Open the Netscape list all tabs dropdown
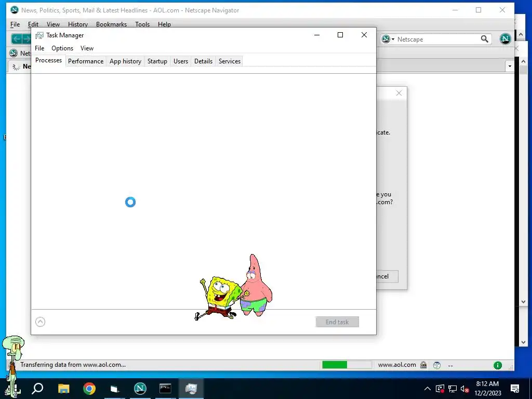The image size is (532, 399). click(x=510, y=66)
